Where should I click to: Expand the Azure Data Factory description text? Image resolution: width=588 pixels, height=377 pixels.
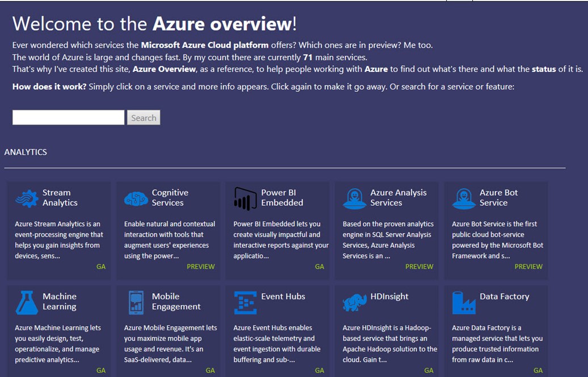click(497, 344)
